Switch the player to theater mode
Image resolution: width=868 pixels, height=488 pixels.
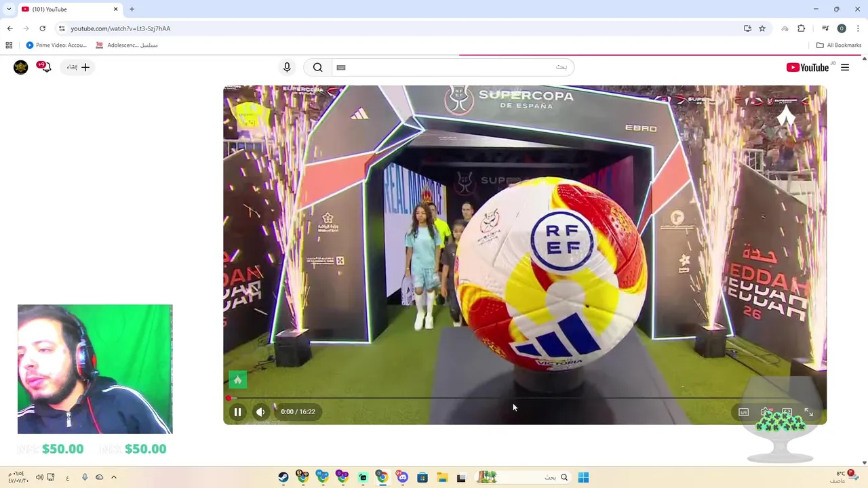[787, 412]
